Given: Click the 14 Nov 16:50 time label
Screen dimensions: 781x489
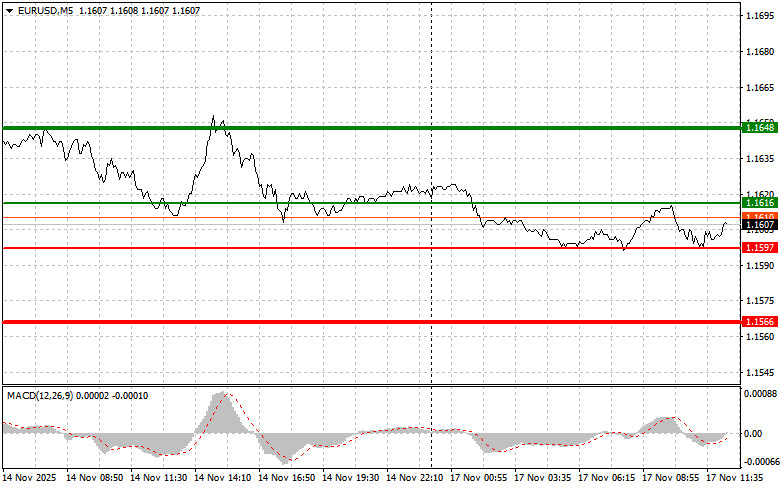Looking at the screenshot, I should point(286,478).
